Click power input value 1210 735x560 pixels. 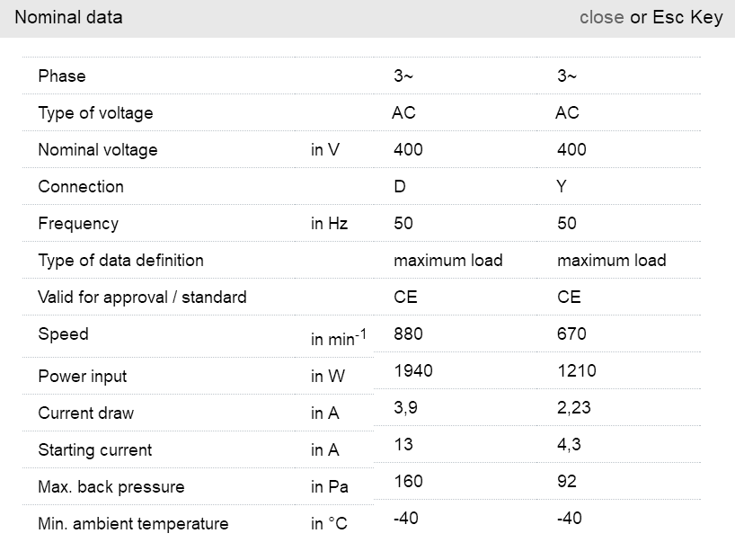[x=577, y=370]
